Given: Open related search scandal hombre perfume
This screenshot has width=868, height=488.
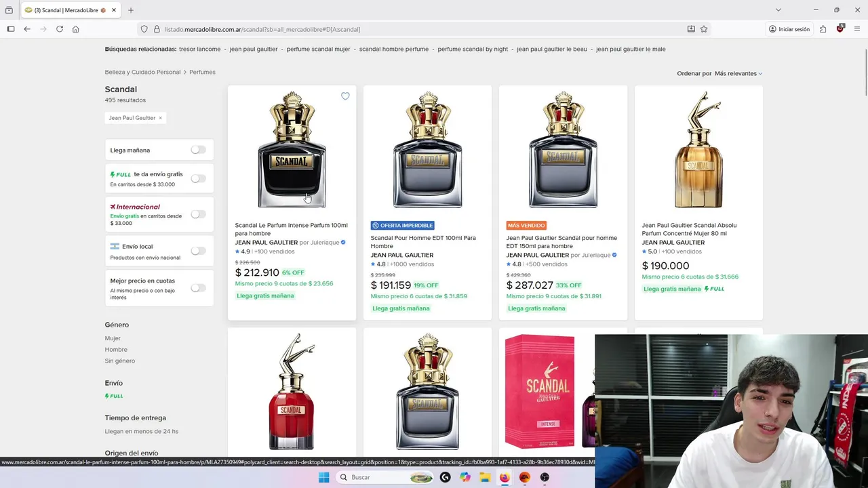Looking at the screenshot, I should [x=394, y=49].
